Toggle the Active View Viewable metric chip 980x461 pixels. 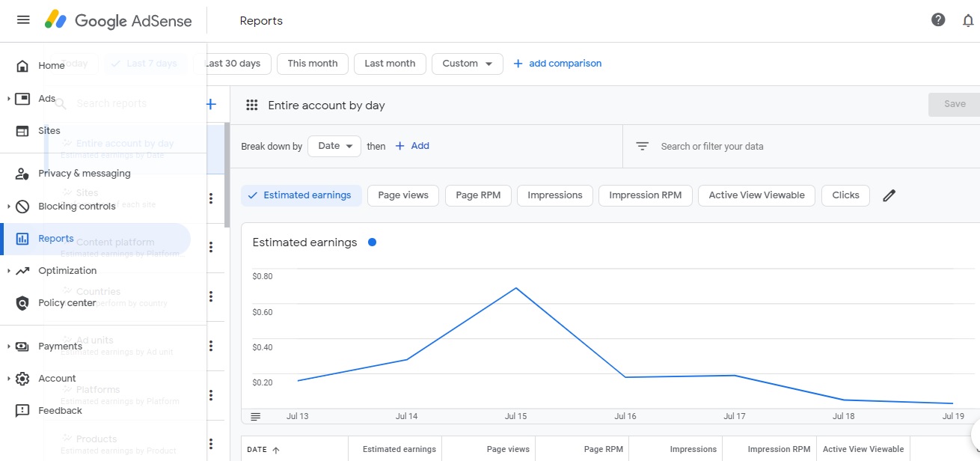pyautogui.click(x=757, y=195)
